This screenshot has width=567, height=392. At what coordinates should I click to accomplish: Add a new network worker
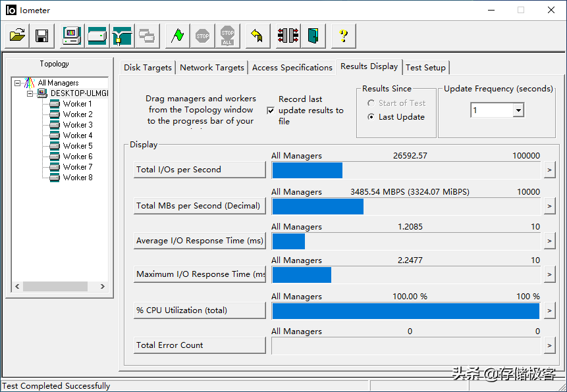click(x=122, y=36)
